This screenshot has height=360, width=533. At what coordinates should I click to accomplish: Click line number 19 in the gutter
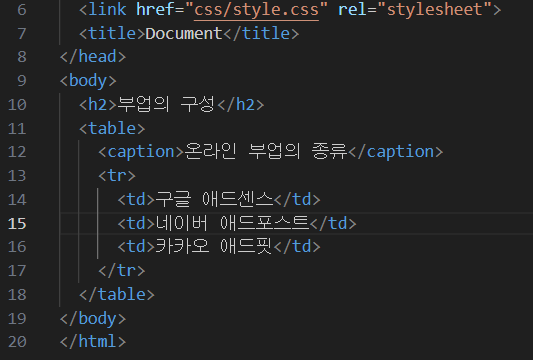point(17,319)
